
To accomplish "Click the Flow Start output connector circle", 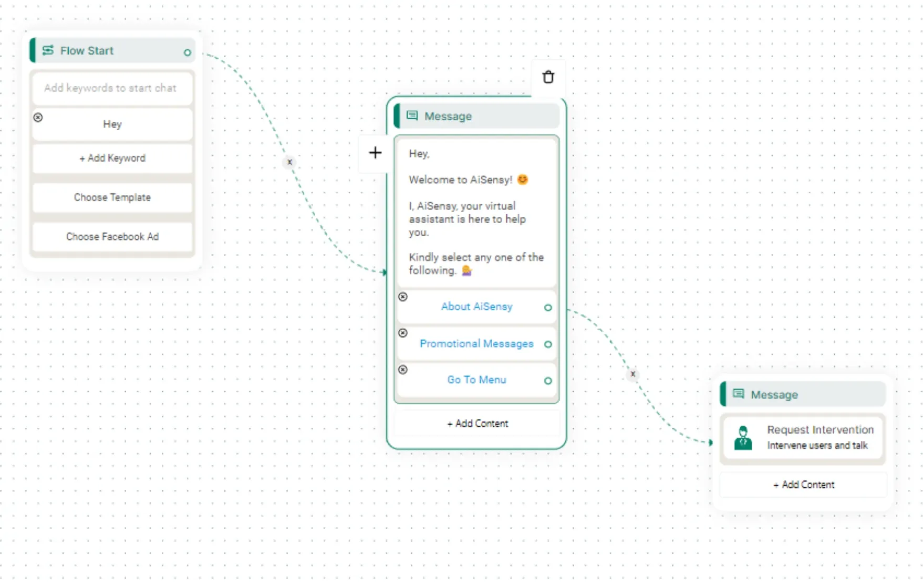I will pos(187,52).
